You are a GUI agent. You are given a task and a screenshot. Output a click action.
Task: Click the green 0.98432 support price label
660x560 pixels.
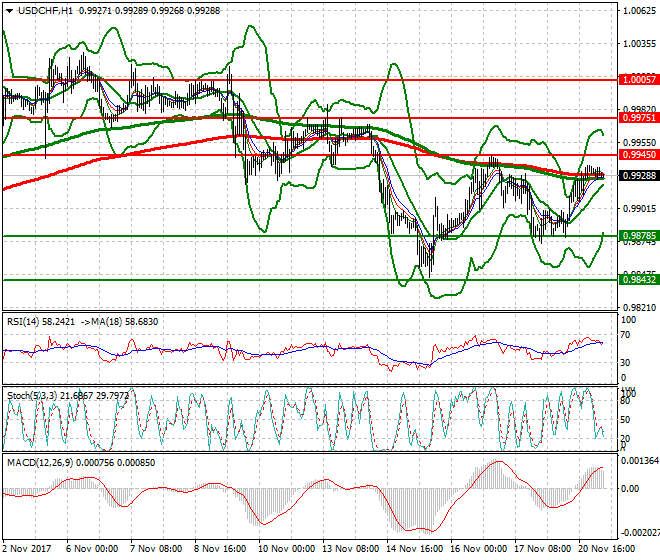(638, 279)
